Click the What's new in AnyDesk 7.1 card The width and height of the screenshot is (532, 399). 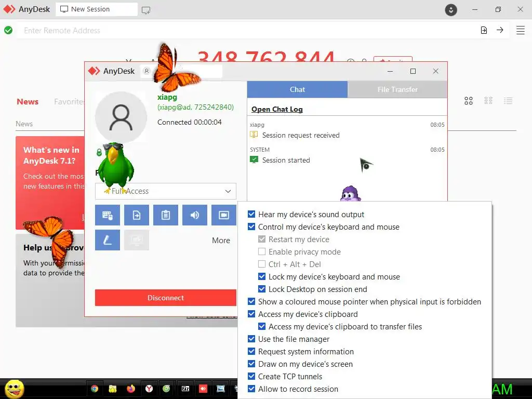50,183
